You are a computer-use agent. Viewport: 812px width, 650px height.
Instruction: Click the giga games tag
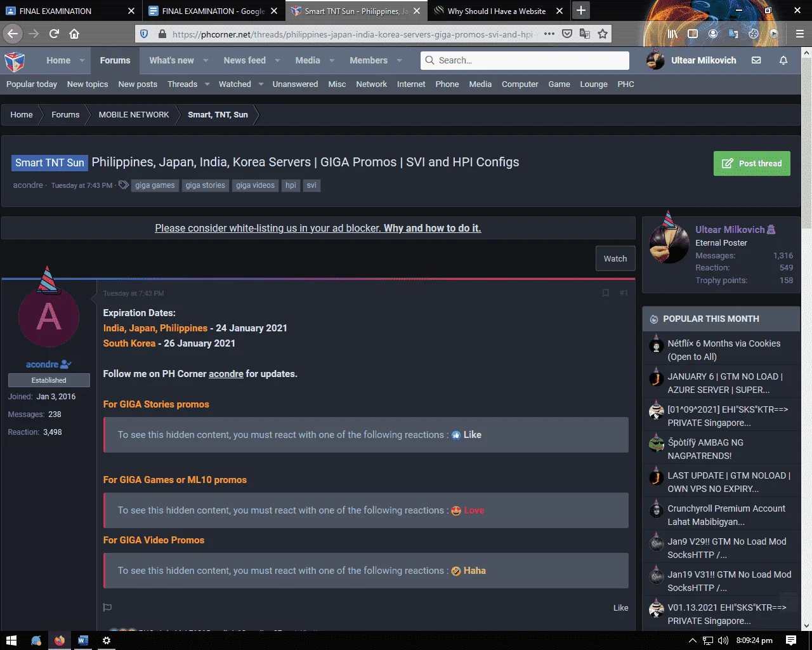tap(155, 185)
